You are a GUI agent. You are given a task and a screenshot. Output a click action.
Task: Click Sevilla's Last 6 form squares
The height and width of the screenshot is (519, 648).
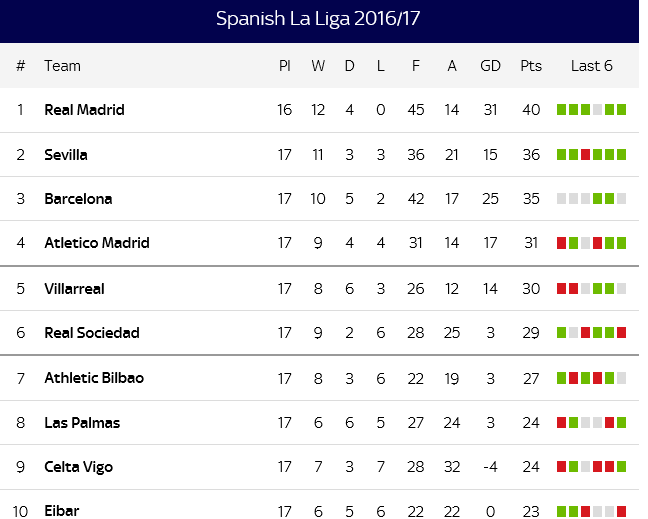[x=591, y=155]
